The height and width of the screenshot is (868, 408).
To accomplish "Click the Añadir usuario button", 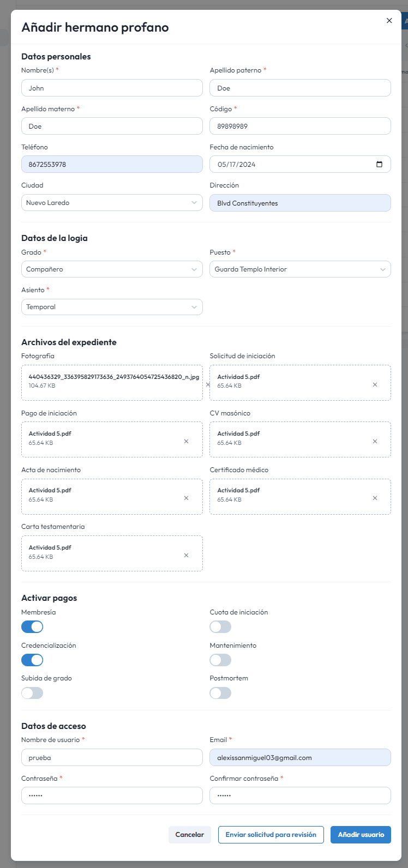I will 361,835.
